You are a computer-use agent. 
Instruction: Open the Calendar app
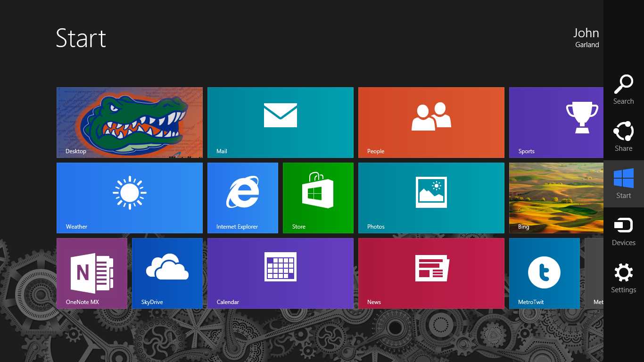click(x=280, y=273)
